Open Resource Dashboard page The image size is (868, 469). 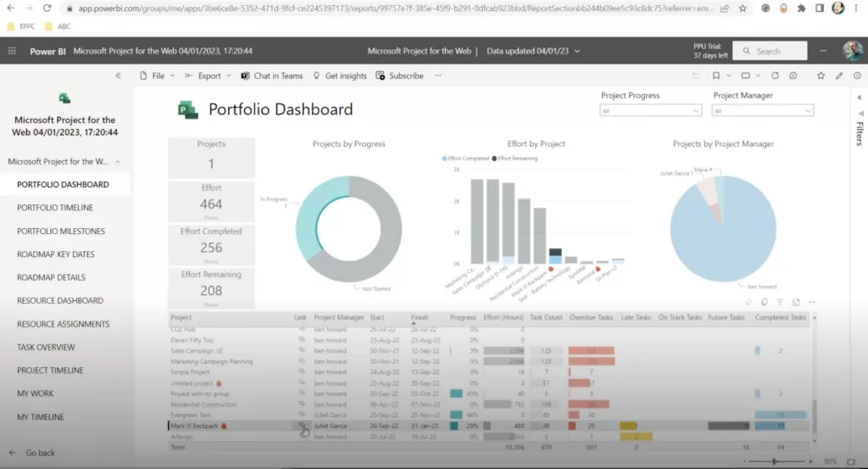point(60,300)
